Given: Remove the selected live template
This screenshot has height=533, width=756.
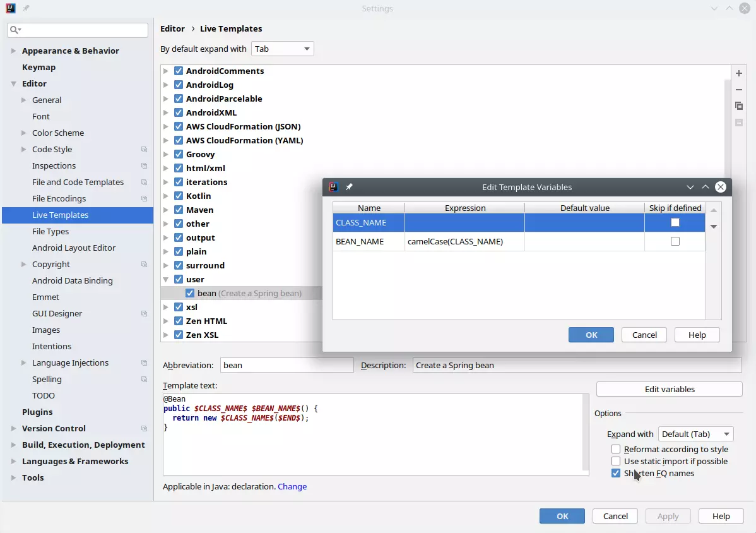Looking at the screenshot, I should coord(739,90).
